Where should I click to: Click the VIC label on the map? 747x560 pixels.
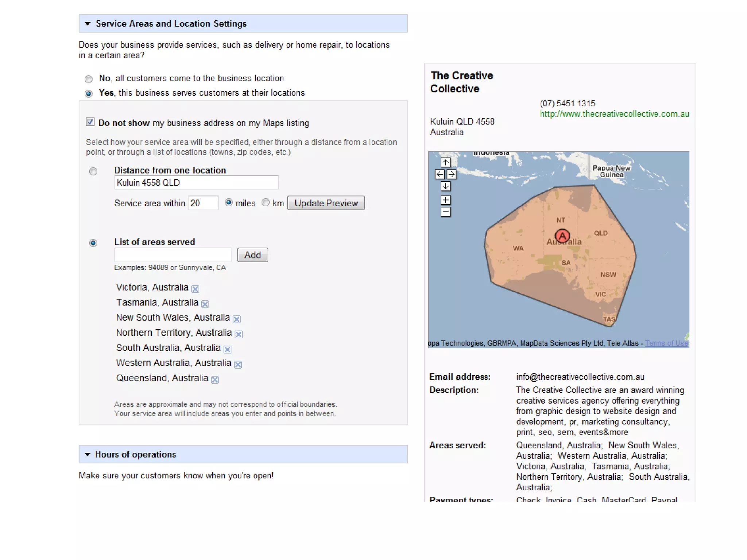pos(600,295)
